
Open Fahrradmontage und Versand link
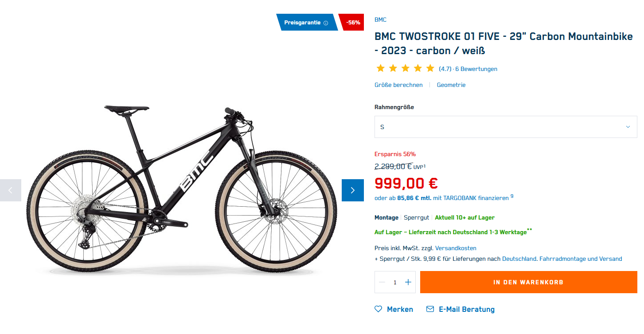(x=581, y=259)
